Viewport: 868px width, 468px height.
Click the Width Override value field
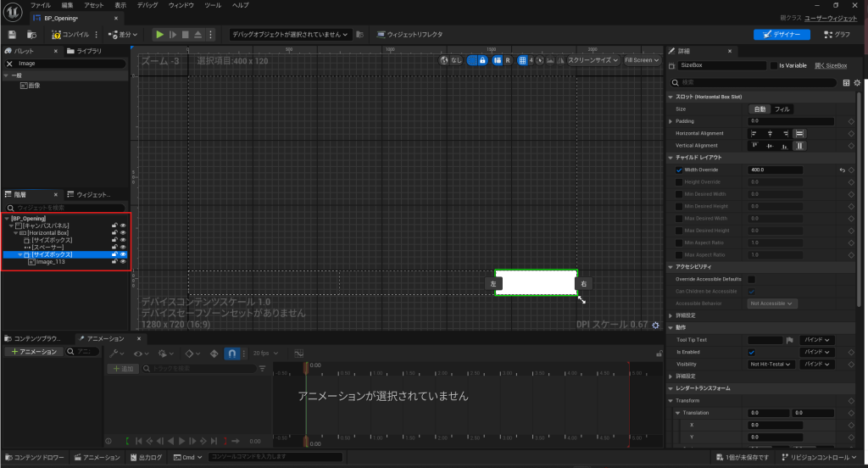click(775, 170)
